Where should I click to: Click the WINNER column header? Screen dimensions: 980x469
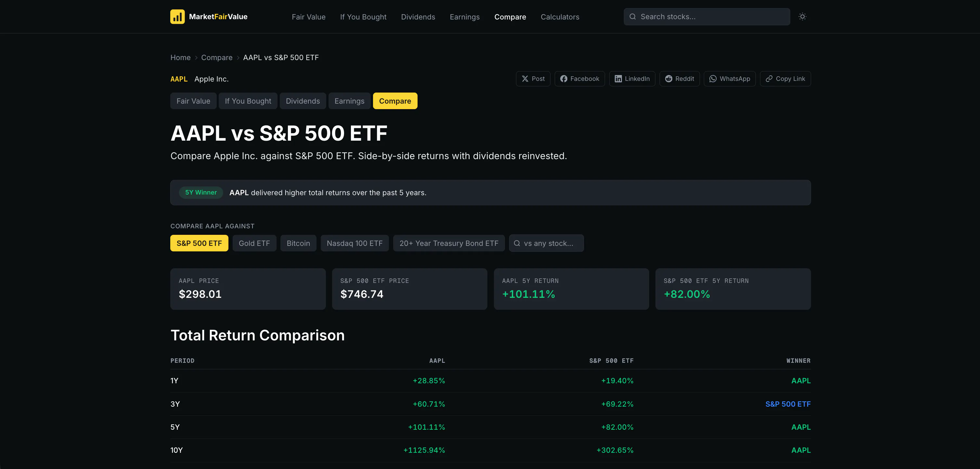799,361
